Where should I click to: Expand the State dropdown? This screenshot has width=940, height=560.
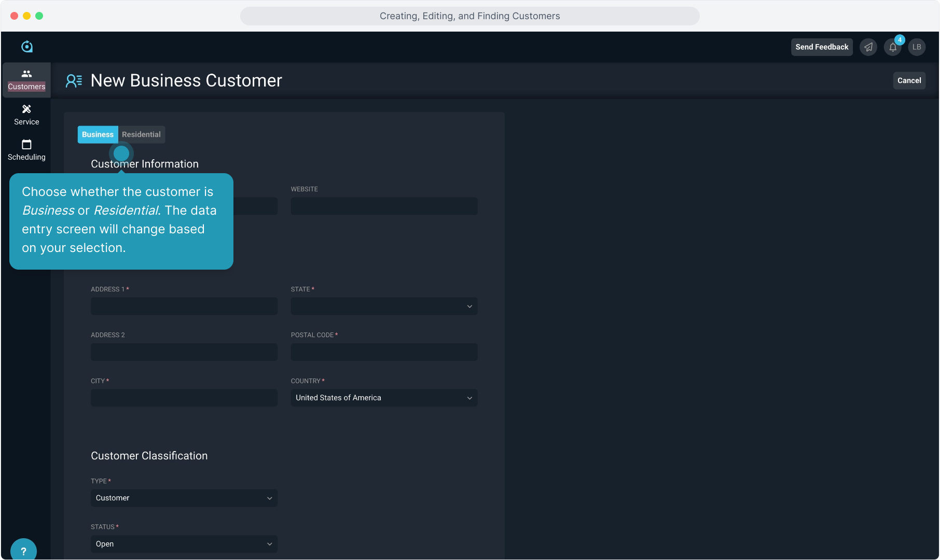384,306
